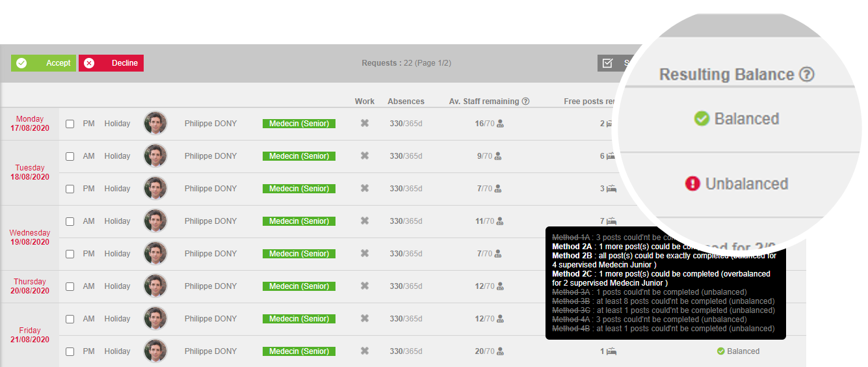Click the Work cross icon in Tuesday AM row
Viewport: 868px width, 367px height.
coord(365,156)
